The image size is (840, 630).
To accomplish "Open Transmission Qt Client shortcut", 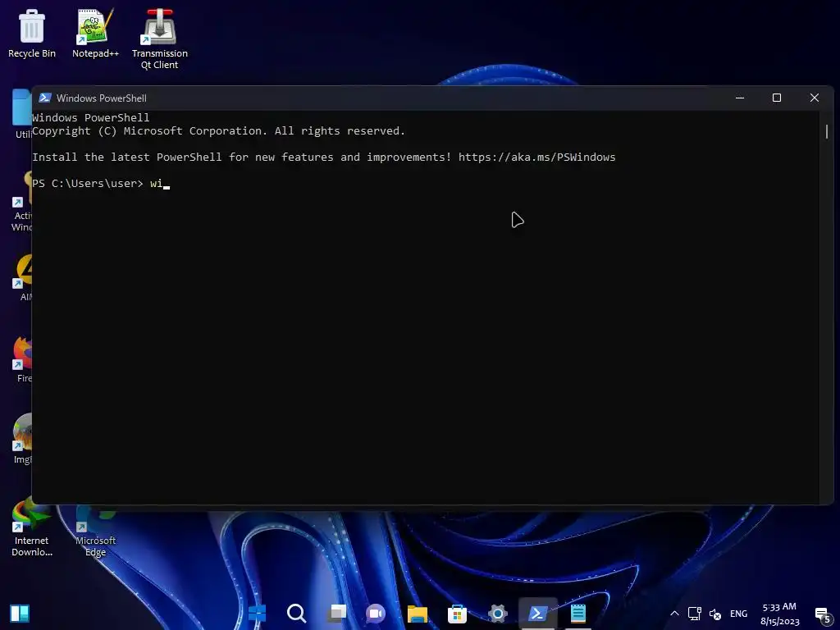I will tap(160, 39).
